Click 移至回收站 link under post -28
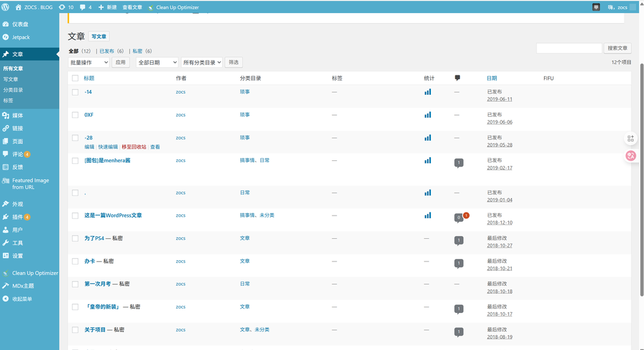Viewport: 644px width, 350px height. coord(134,147)
